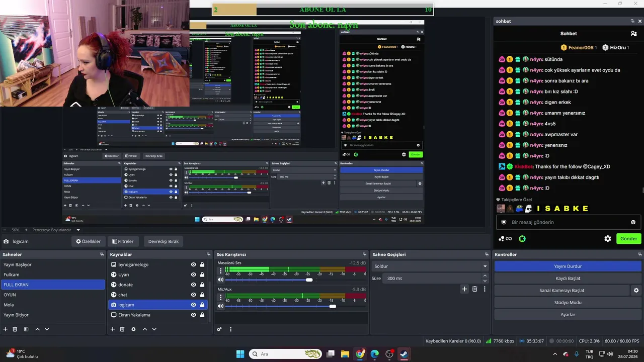Open Ayarlar settings button
The height and width of the screenshot is (362, 644).
(568, 315)
